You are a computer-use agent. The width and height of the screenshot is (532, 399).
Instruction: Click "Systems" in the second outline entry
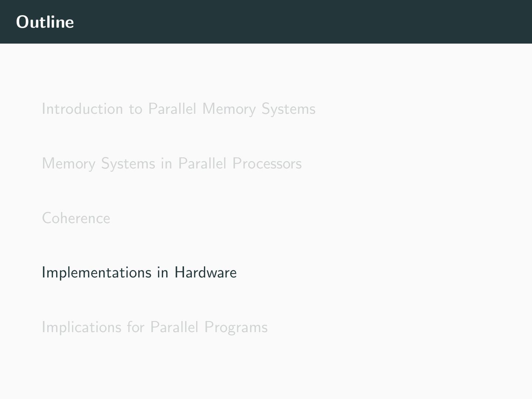click(x=128, y=164)
